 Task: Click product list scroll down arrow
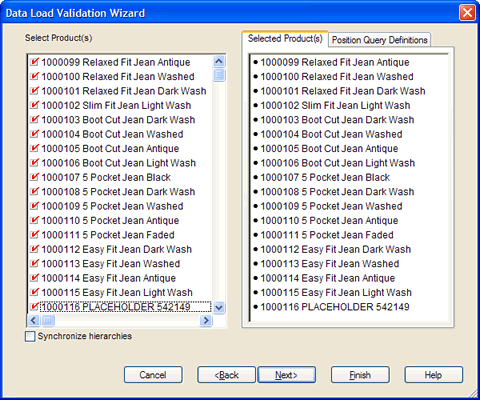click(x=219, y=307)
